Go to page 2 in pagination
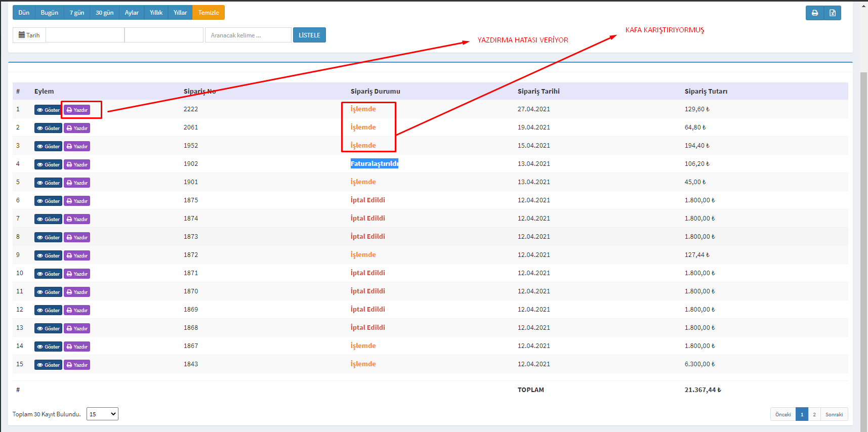This screenshot has width=868, height=432. click(814, 415)
